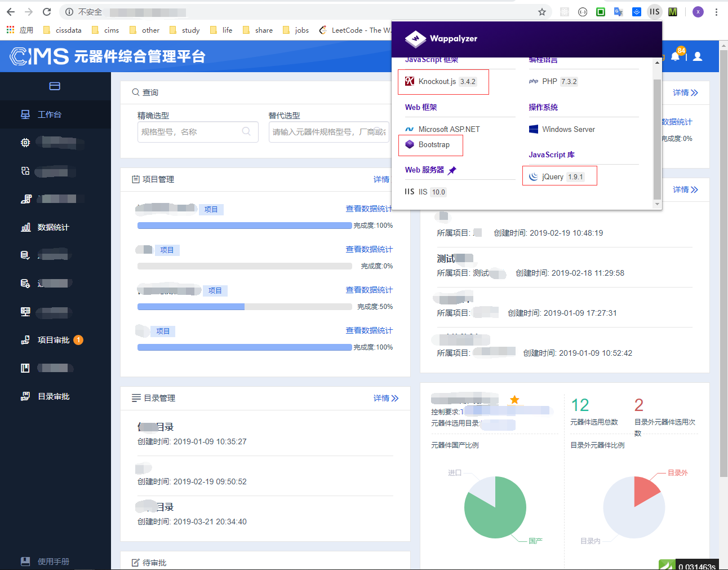728x570 pixels.
Task: Toggle the bookmark star in the address bar
Action: 541,11
